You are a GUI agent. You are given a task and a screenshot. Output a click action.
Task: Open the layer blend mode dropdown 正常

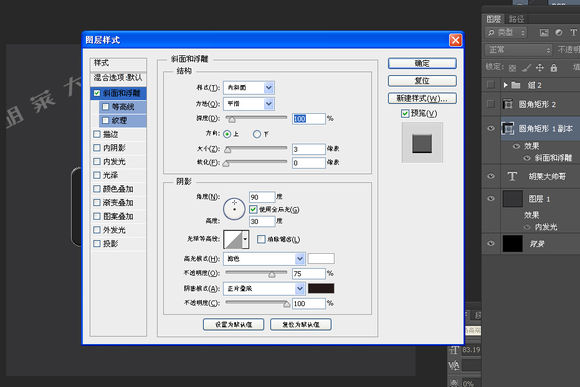click(x=519, y=49)
